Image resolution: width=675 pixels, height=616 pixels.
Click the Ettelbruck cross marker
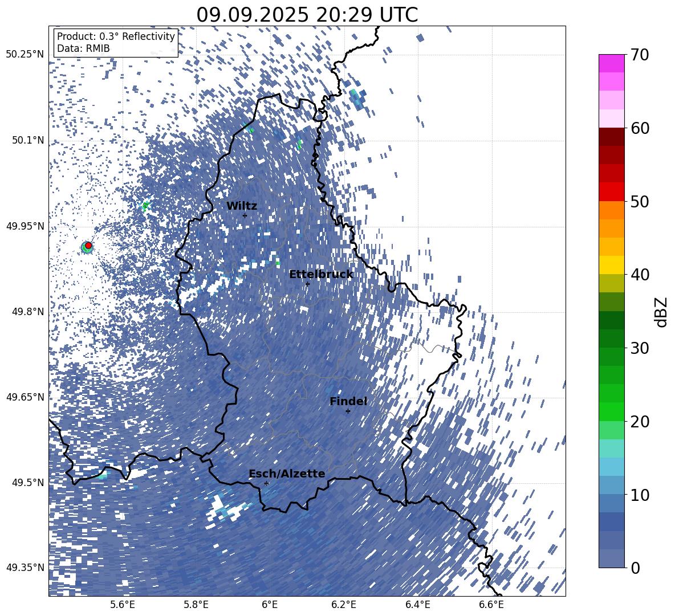coord(307,284)
